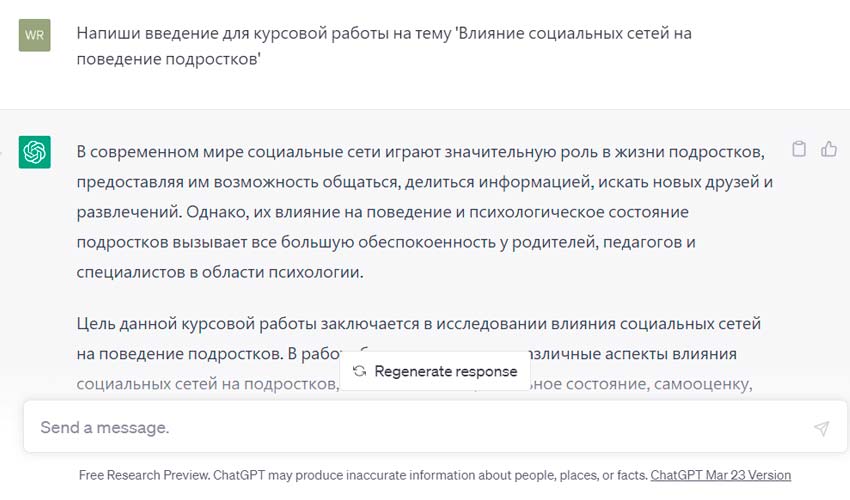Image resolution: width=850 pixels, height=500 pixels.
Task: Click the circular arrows regenerate icon
Action: pos(359,371)
